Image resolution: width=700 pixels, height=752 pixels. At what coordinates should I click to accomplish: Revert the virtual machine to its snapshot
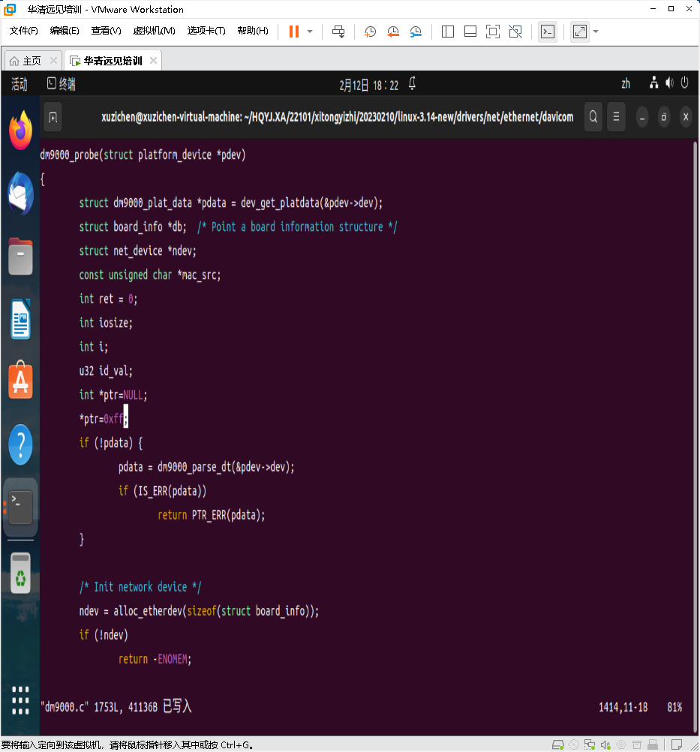393,32
